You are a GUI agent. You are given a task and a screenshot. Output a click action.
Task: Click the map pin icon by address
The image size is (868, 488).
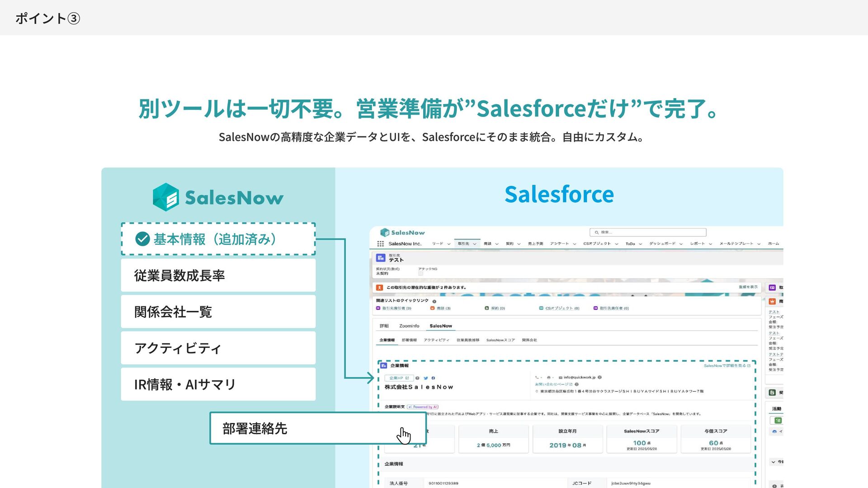(537, 391)
